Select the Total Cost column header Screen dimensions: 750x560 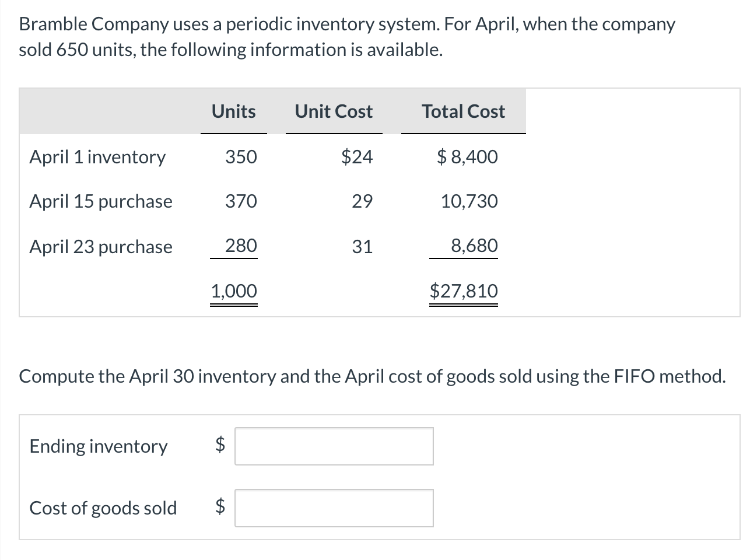pyautogui.click(x=463, y=111)
